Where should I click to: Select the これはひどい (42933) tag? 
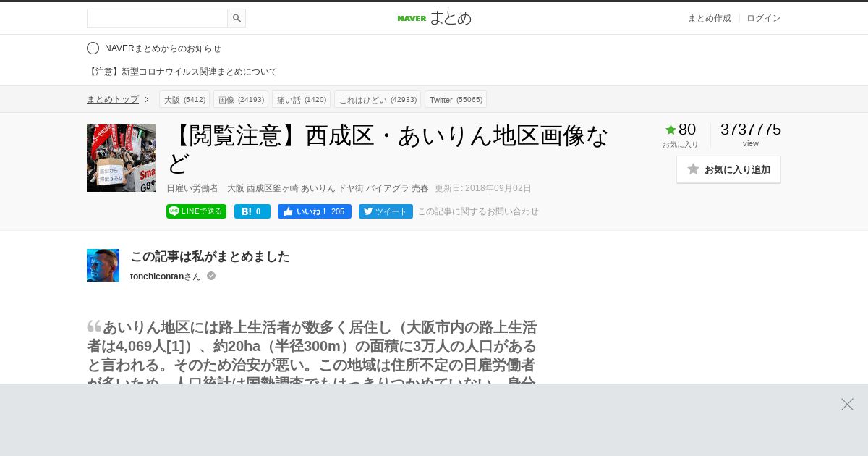(378, 99)
